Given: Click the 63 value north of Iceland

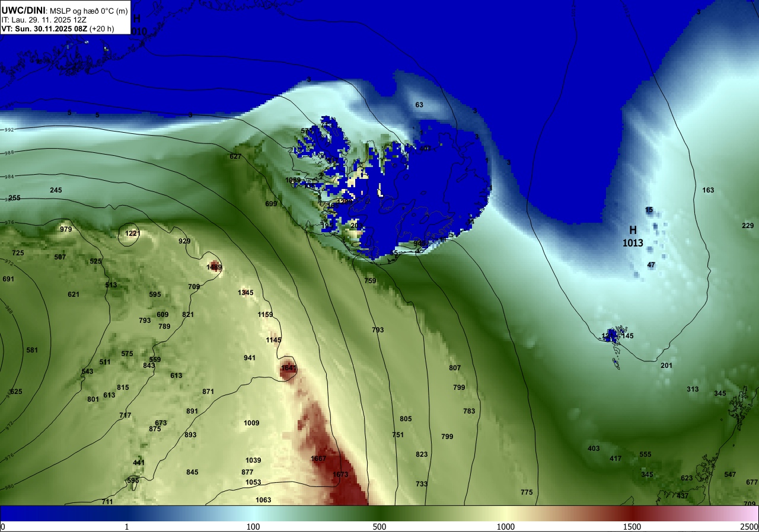Looking at the screenshot, I should point(419,105).
